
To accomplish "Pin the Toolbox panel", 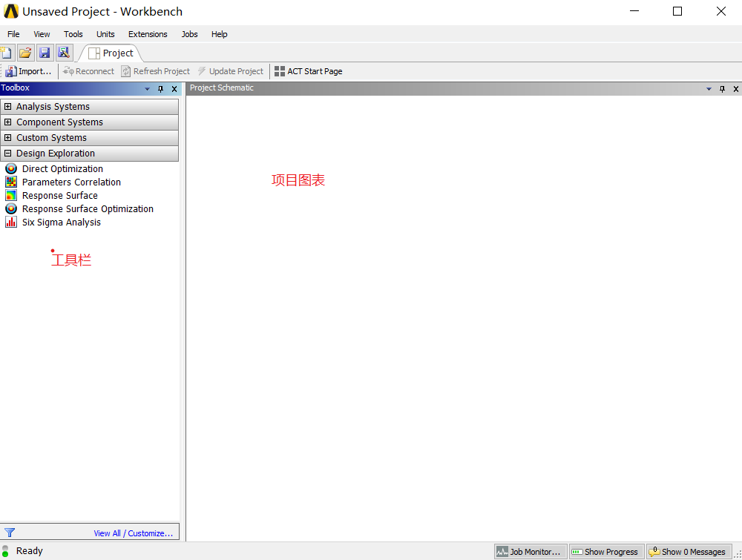I will 160,89.
